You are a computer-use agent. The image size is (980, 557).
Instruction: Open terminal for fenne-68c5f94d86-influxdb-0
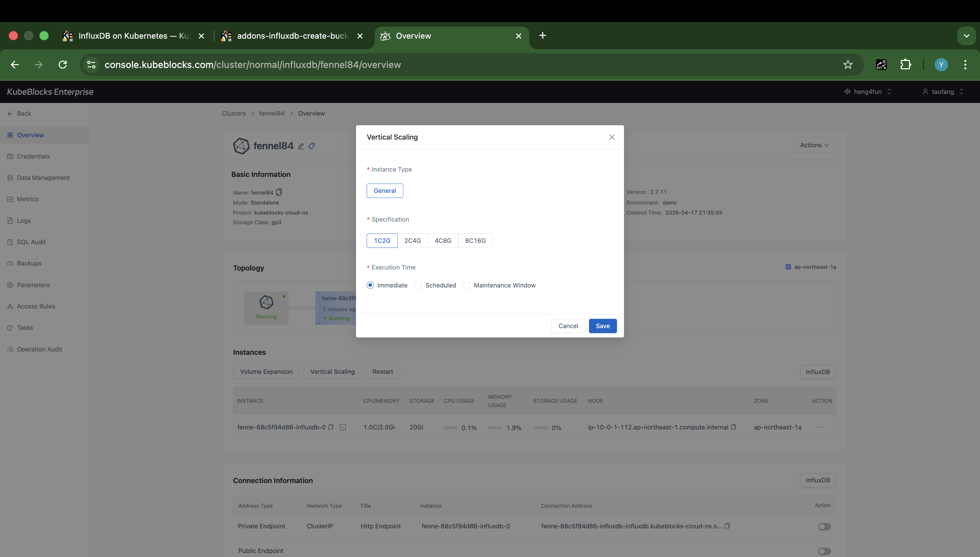coord(343,427)
